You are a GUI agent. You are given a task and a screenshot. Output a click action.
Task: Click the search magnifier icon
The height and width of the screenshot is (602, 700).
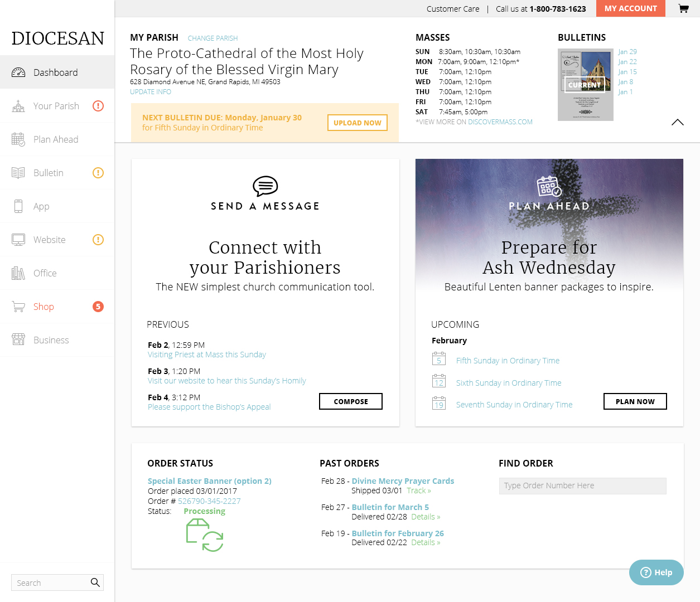[95, 582]
